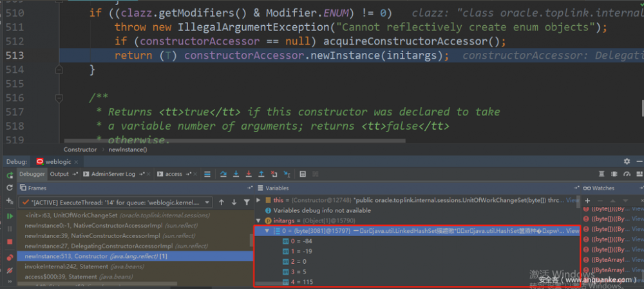Click View link for 'this' Constructor value
644x289 pixels.
573,200
